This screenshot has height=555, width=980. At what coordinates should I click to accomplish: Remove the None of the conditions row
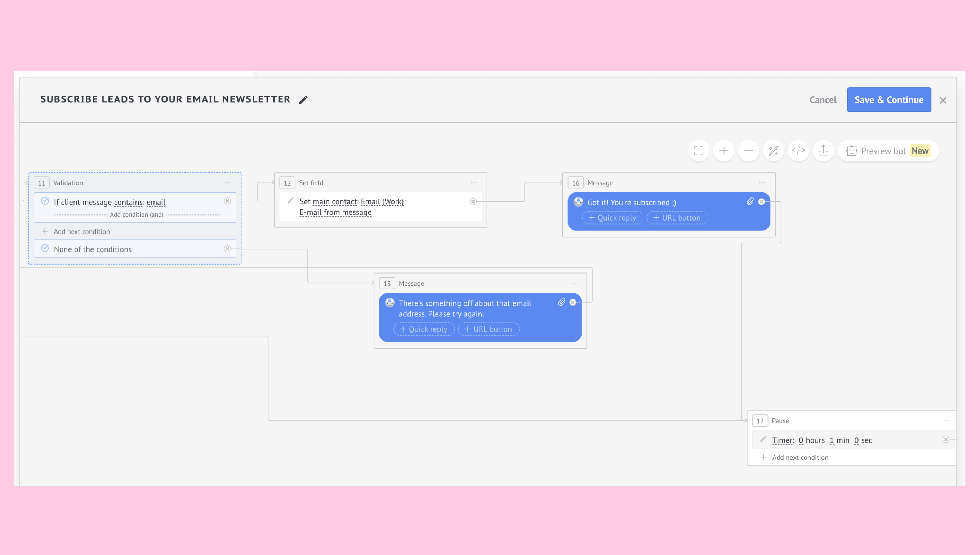227,249
